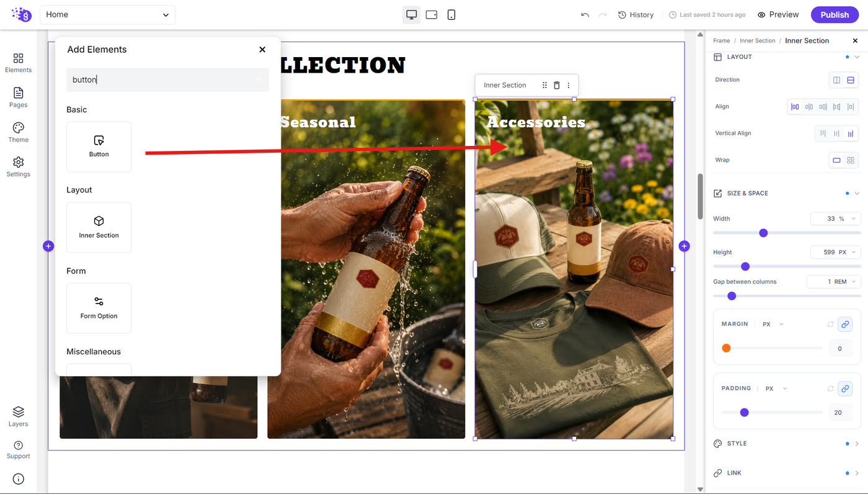This screenshot has width=868, height=494.
Task: Click the element search field containing button
Action: 167,80
